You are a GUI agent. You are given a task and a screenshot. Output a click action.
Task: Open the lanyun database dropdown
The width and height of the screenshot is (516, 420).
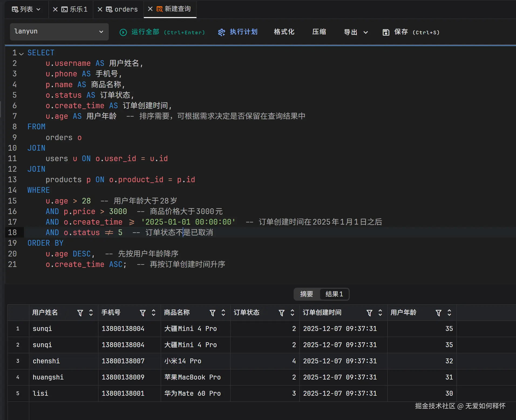(59, 32)
